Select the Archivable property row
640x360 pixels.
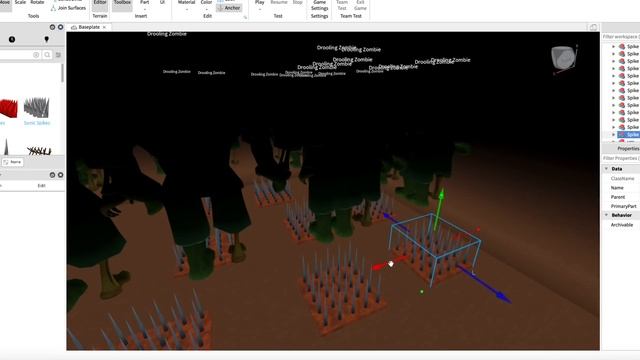[x=621, y=225]
